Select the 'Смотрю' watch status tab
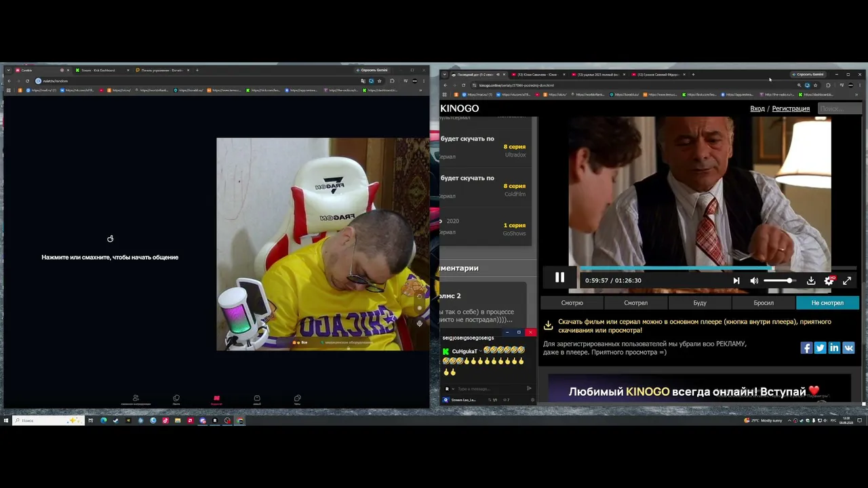 click(x=572, y=303)
